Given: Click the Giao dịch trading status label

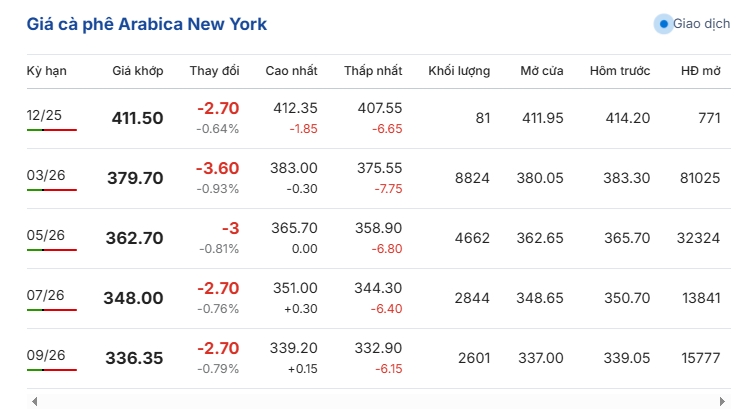Looking at the screenshot, I should tap(701, 23).
